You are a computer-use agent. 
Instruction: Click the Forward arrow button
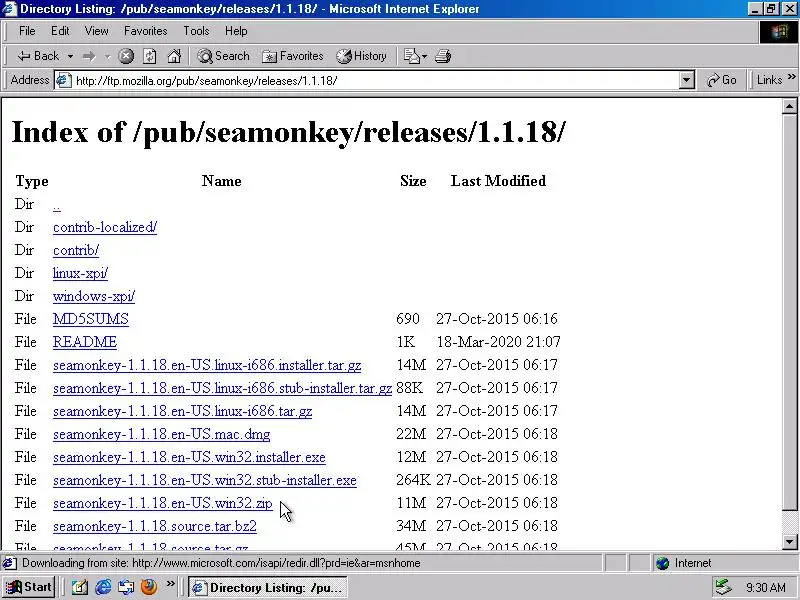point(89,56)
